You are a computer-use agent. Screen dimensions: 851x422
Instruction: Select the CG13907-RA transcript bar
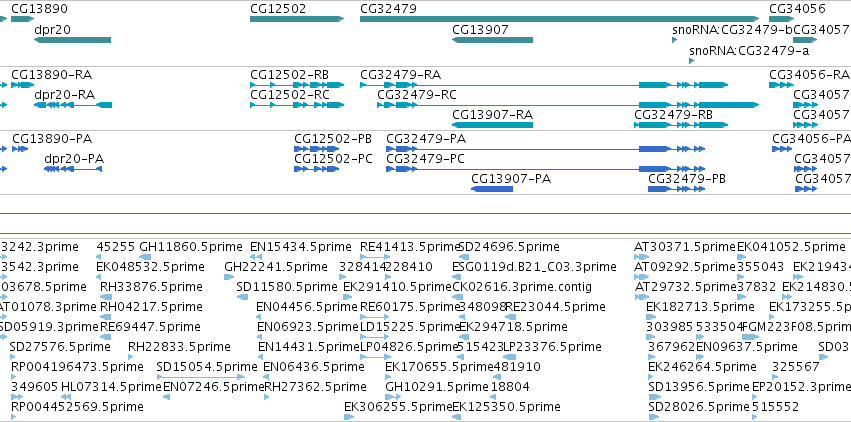point(492,125)
